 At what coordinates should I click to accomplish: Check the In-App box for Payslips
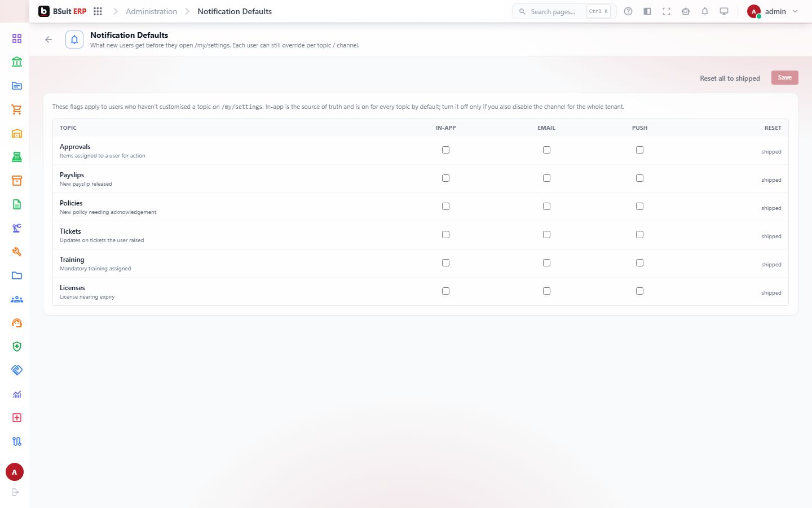point(445,178)
